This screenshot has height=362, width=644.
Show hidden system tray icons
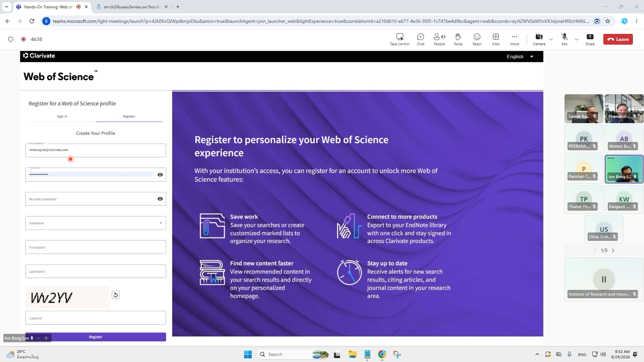(x=537, y=354)
